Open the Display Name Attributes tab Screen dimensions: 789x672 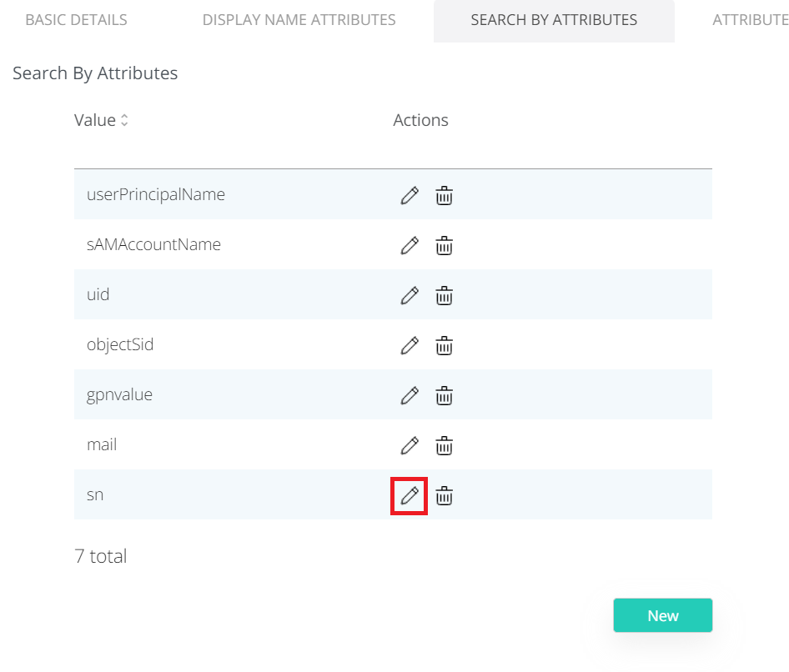(x=299, y=20)
